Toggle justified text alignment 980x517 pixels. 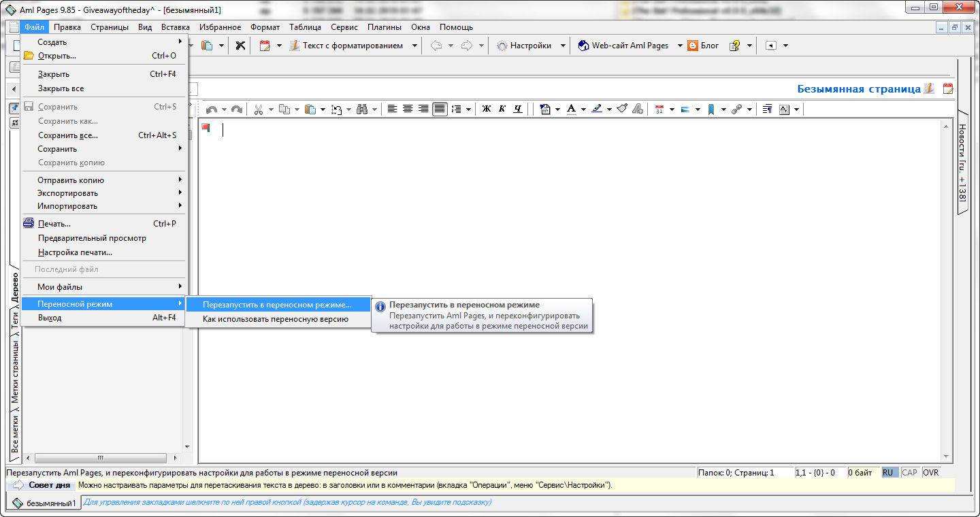[440, 109]
